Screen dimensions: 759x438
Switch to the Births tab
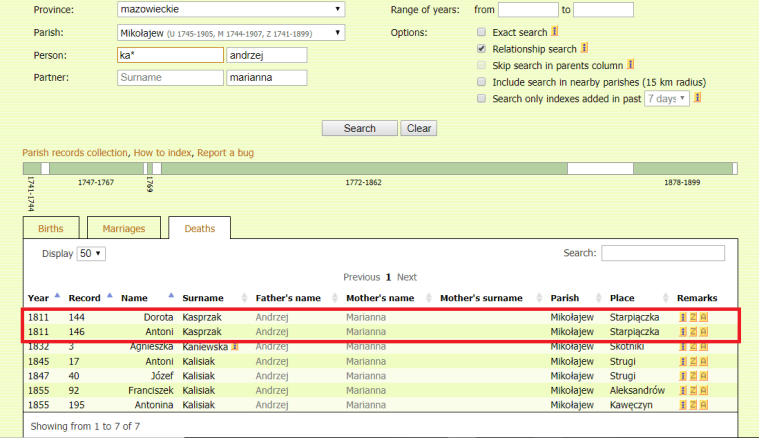click(50, 229)
